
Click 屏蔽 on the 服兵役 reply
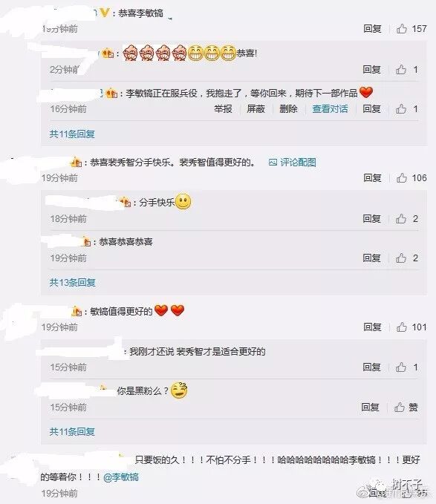point(256,109)
